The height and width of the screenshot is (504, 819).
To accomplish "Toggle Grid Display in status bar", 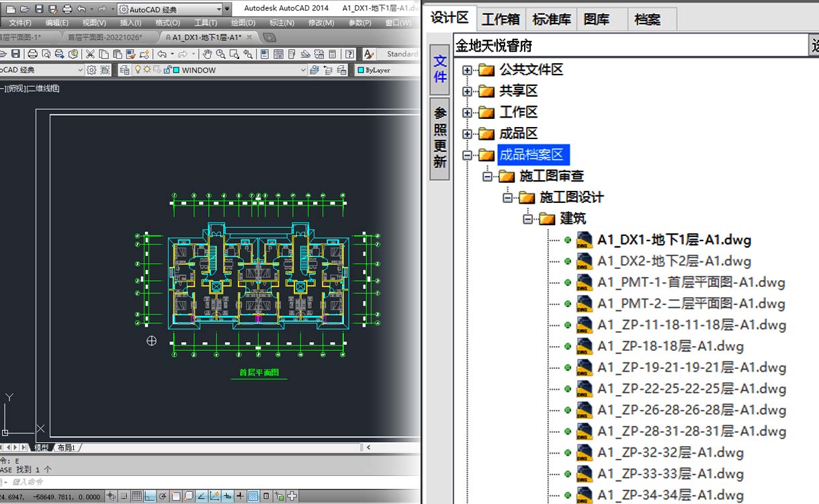I will (x=136, y=497).
